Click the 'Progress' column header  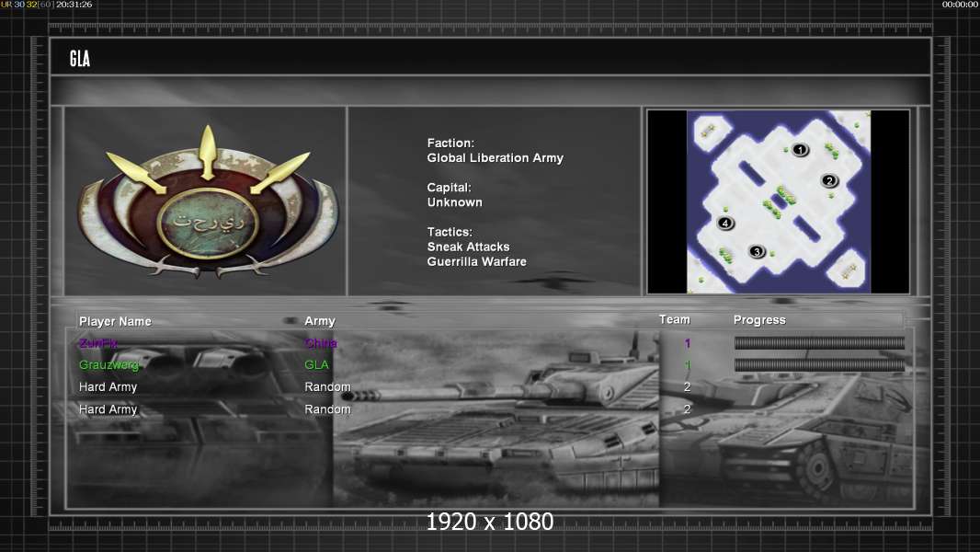(x=759, y=320)
